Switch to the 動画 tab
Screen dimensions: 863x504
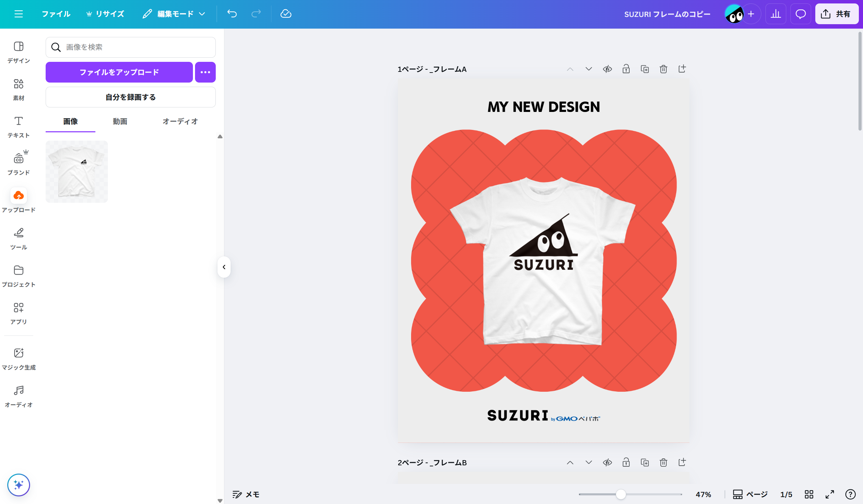click(x=120, y=122)
